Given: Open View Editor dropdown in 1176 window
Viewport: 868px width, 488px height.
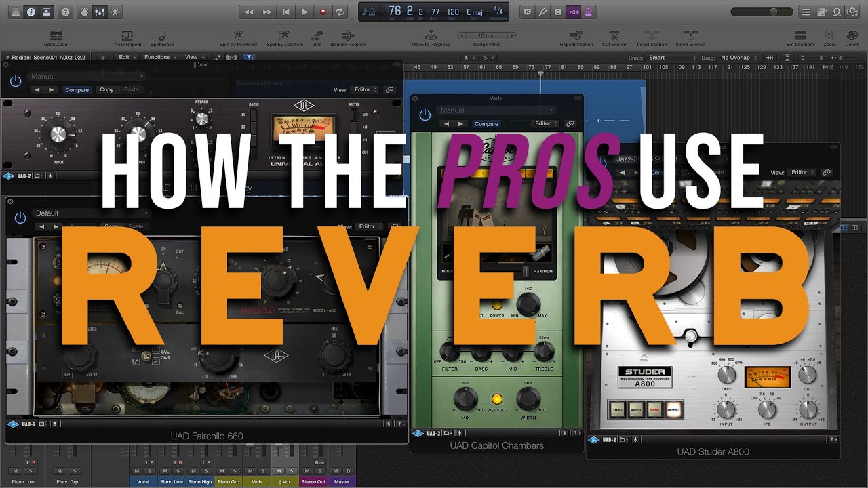Looking at the screenshot, I should coord(366,89).
